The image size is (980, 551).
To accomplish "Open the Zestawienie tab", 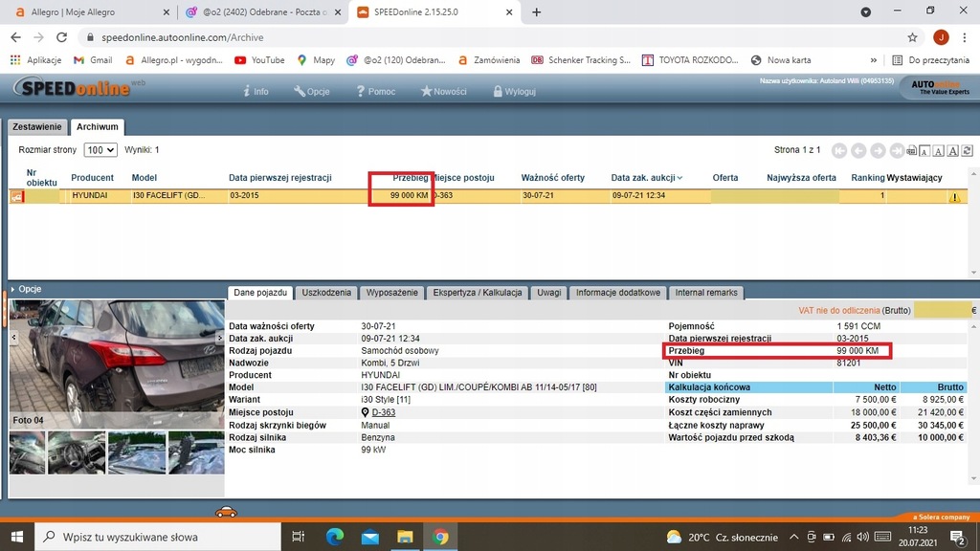I will tap(37, 126).
